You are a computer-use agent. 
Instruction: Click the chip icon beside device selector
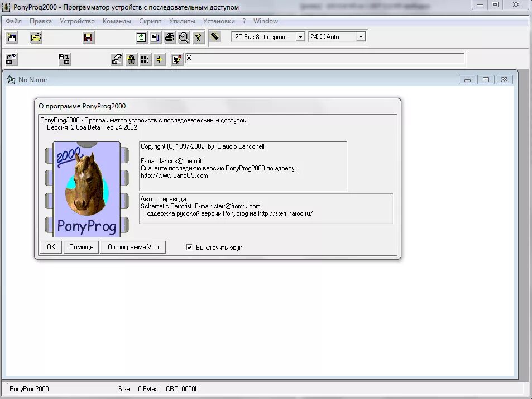(214, 36)
